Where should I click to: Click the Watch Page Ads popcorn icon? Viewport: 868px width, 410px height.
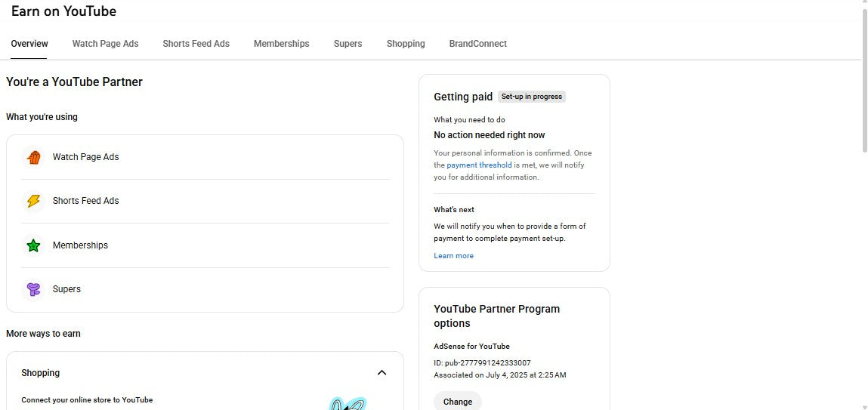(x=33, y=157)
